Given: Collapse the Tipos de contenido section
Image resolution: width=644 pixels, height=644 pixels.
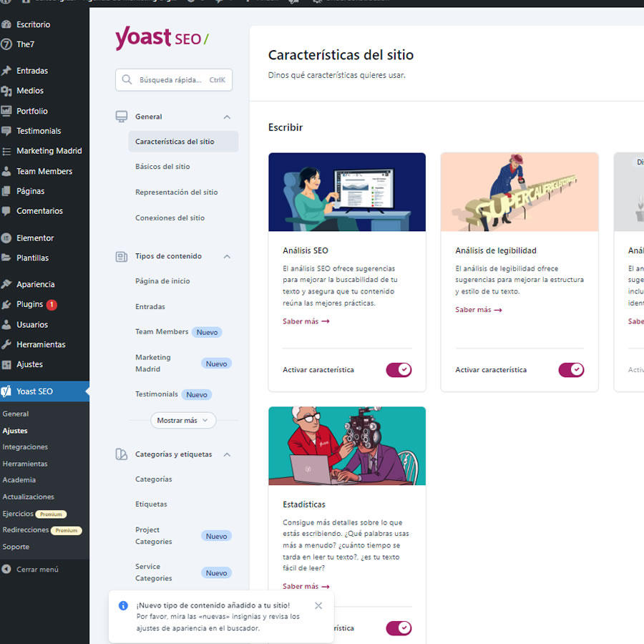Looking at the screenshot, I should click(x=227, y=256).
